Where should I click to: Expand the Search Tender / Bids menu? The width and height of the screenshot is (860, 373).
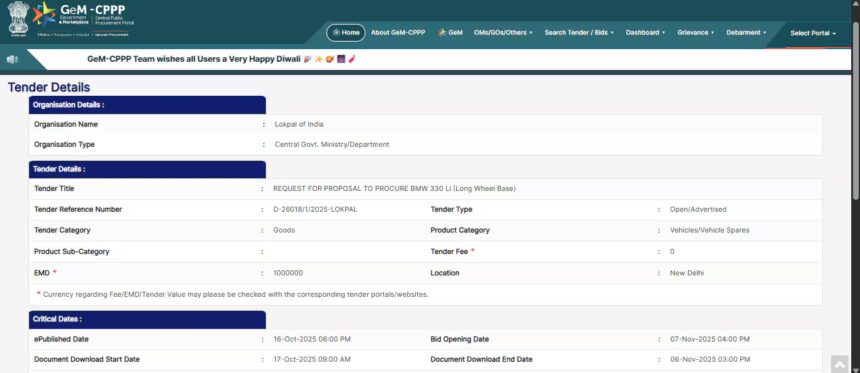579,33
